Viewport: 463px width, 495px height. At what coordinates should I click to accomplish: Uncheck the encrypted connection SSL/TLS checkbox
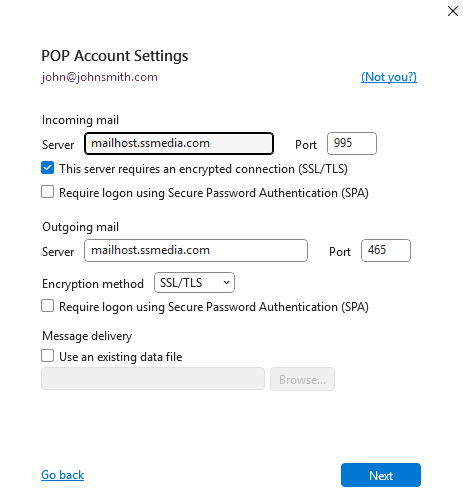pyautogui.click(x=47, y=168)
